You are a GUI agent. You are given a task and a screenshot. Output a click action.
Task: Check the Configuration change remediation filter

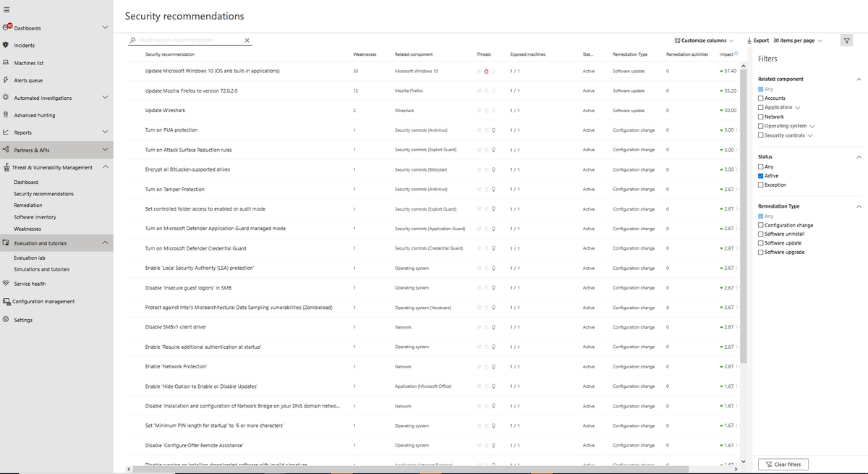760,225
